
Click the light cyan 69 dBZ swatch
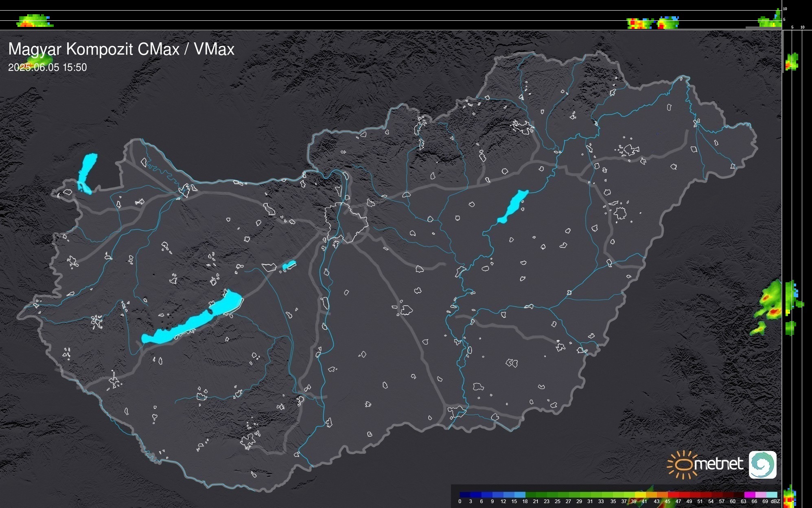click(772, 495)
